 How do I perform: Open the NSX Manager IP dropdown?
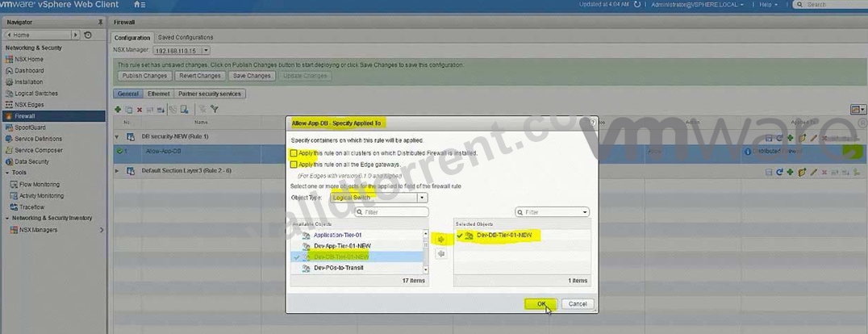206,50
